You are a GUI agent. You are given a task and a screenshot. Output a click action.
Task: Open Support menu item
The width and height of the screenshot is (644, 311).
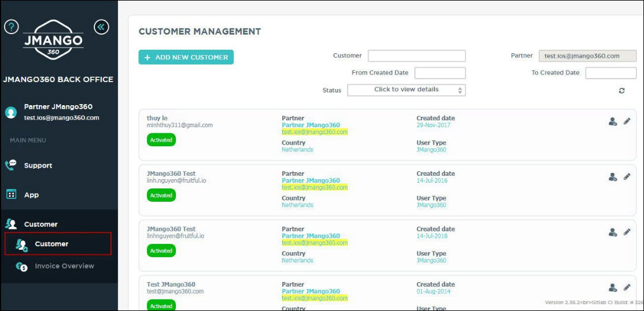click(x=38, y=165)
